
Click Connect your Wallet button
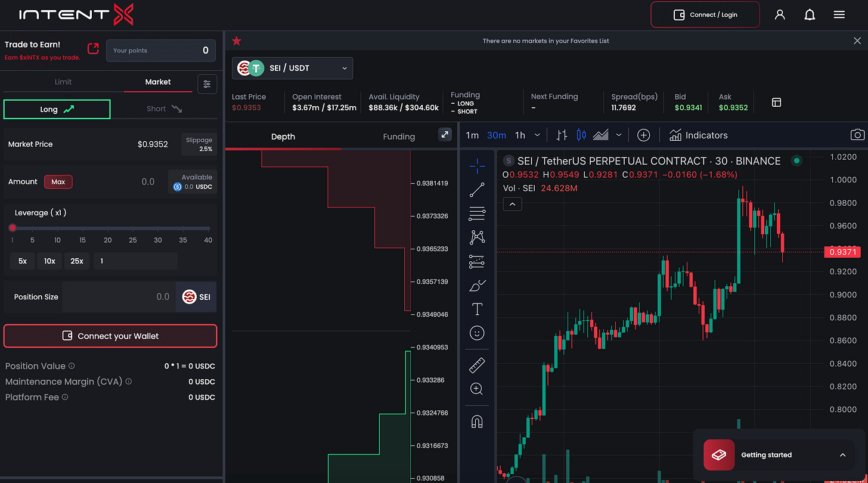coord(110,336)
